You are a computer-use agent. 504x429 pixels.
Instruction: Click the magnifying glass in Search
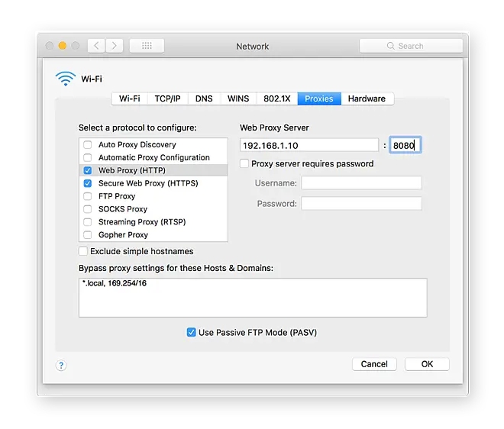click(390, 46)
